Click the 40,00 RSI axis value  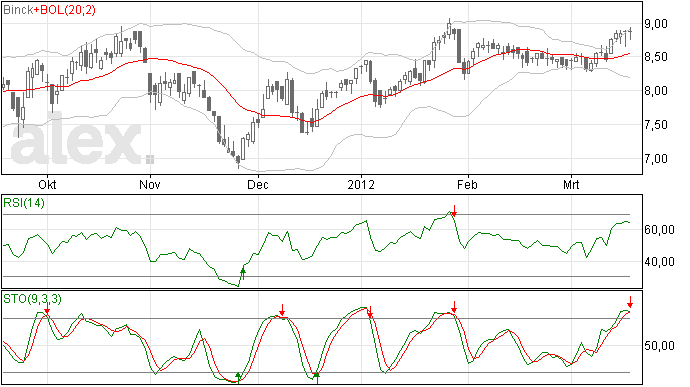click(659, 262)
